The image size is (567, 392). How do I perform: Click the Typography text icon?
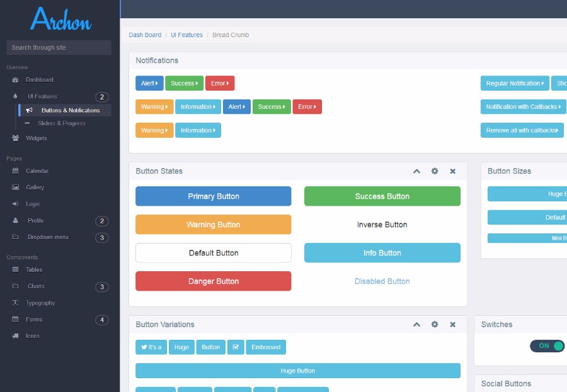(x=15, y=303)
